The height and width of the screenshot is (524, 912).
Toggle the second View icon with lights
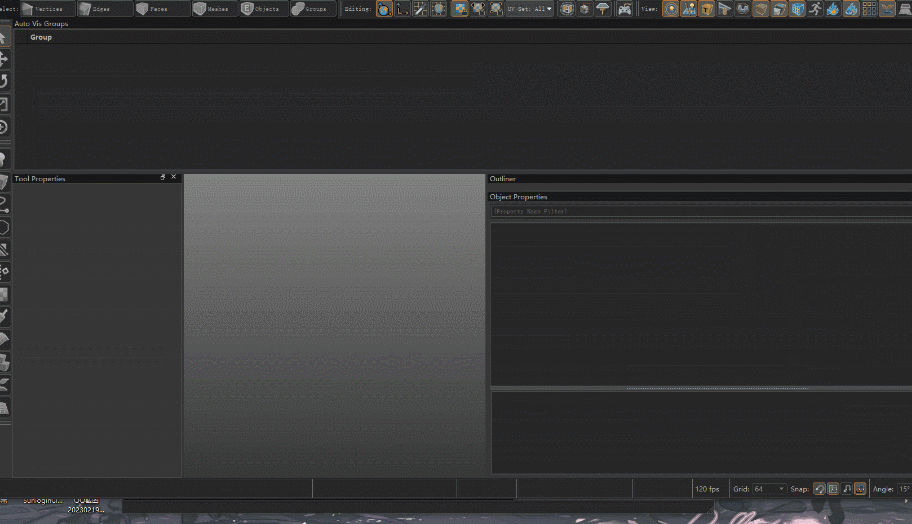pos(689,9)
